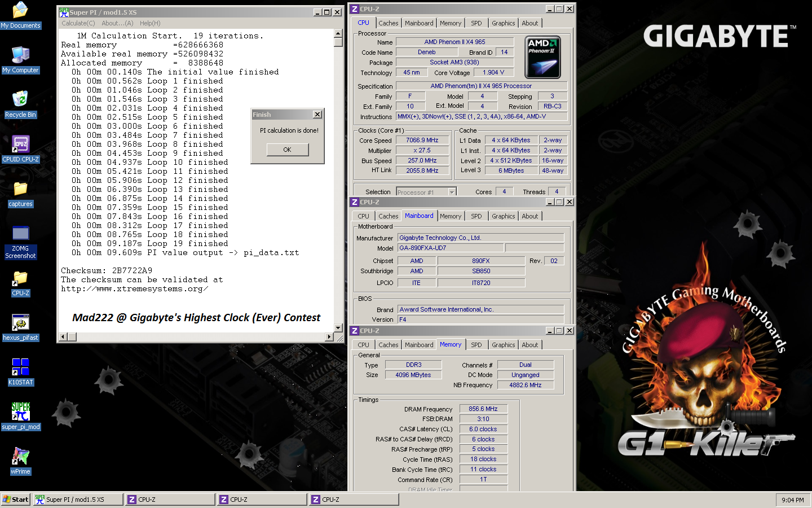
Task: Click the Mainboard CPU-Z window title icon
Action: point(354,202)
